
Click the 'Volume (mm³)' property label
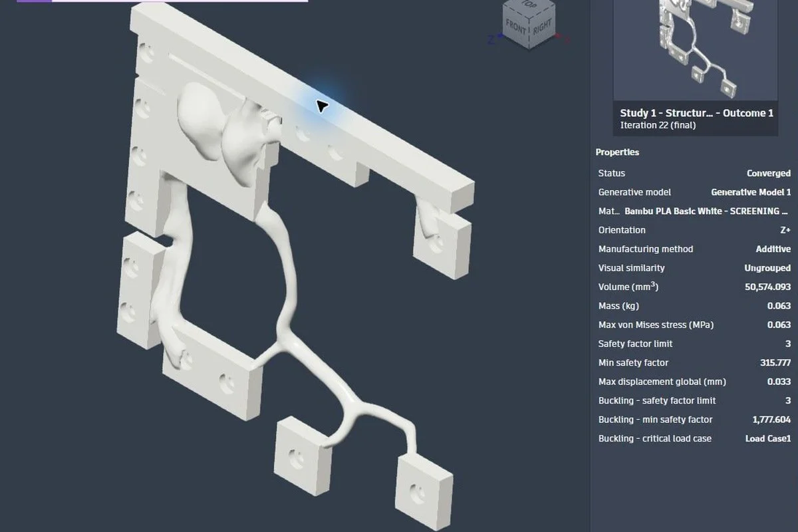tap(627, 287)
